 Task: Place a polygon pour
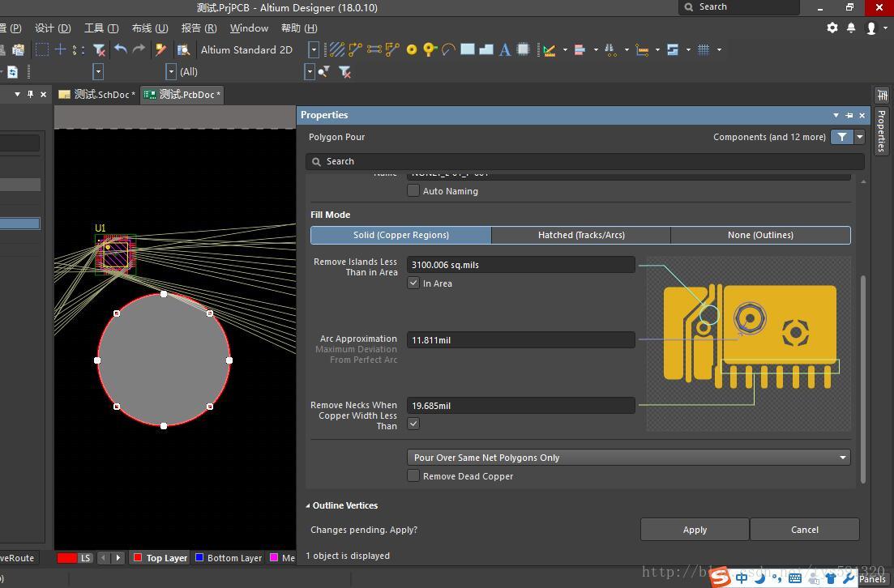(486, 49)
